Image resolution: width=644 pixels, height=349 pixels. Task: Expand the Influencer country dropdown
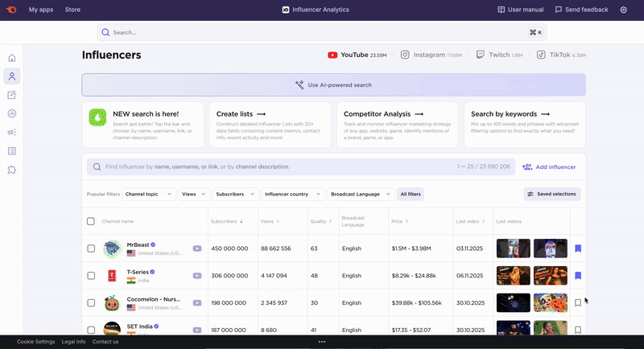click(292, 194)
